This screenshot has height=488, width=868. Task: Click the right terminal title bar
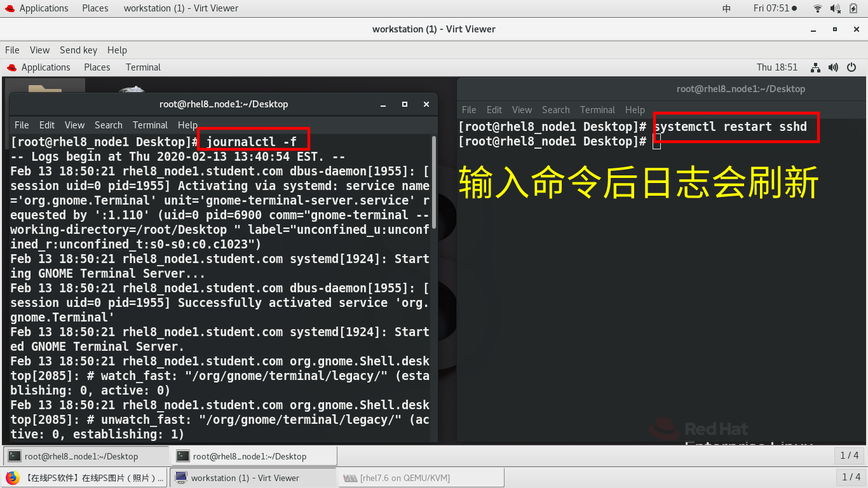point(661,89)
